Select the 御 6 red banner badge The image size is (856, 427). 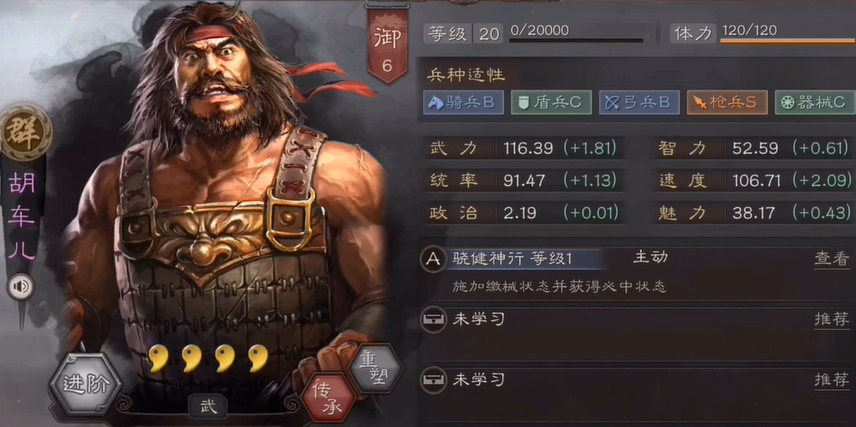387,46
